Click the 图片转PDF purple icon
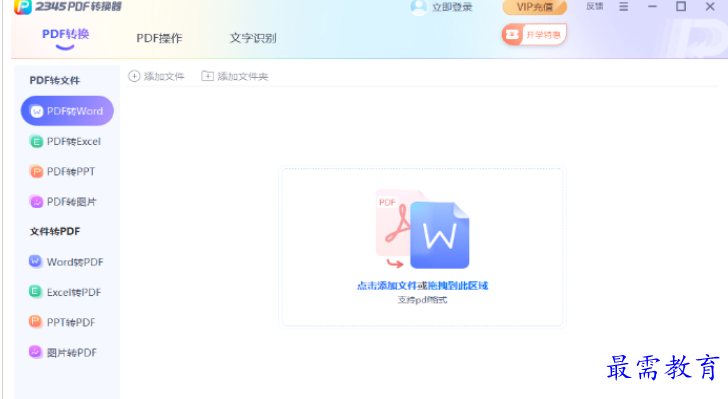The image size is (728, 399). (36, 352)
